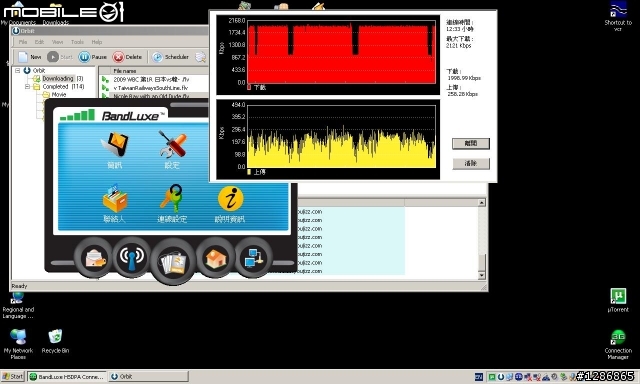This screenshot has width=640, height=384.
Task: Click the red download speed graph
Action: coord(341,51)
